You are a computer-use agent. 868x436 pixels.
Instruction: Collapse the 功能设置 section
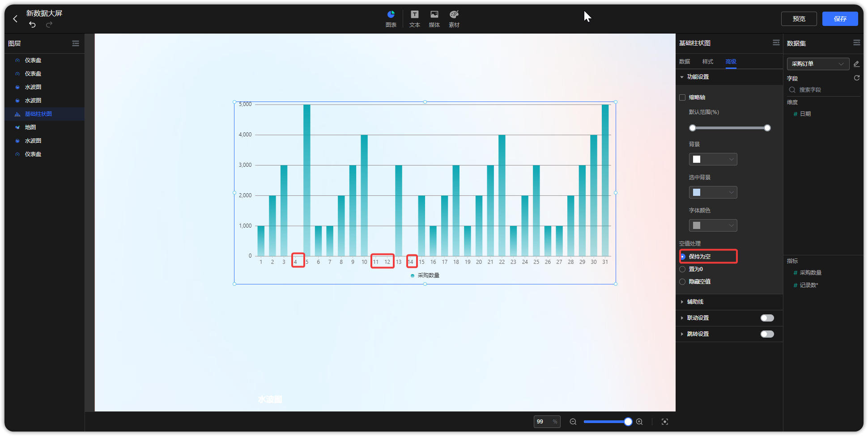point(682,77)
